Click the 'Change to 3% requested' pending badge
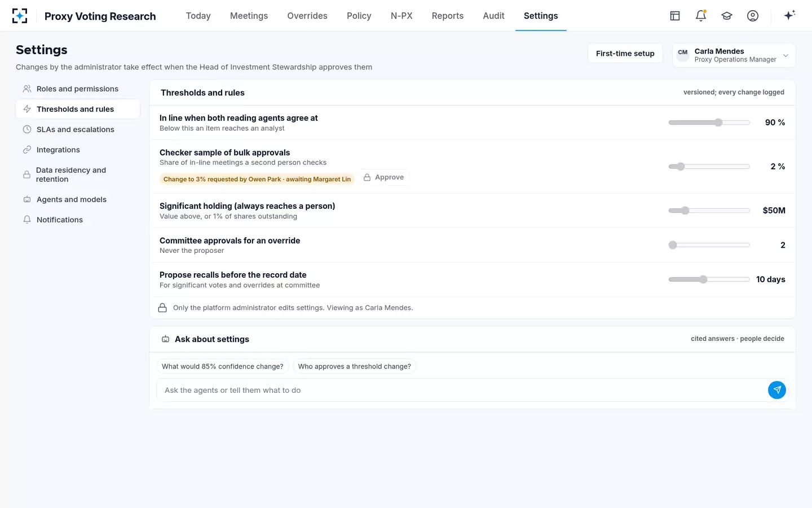The width and height of the screenshot is (812, 508). click(257, 179)
